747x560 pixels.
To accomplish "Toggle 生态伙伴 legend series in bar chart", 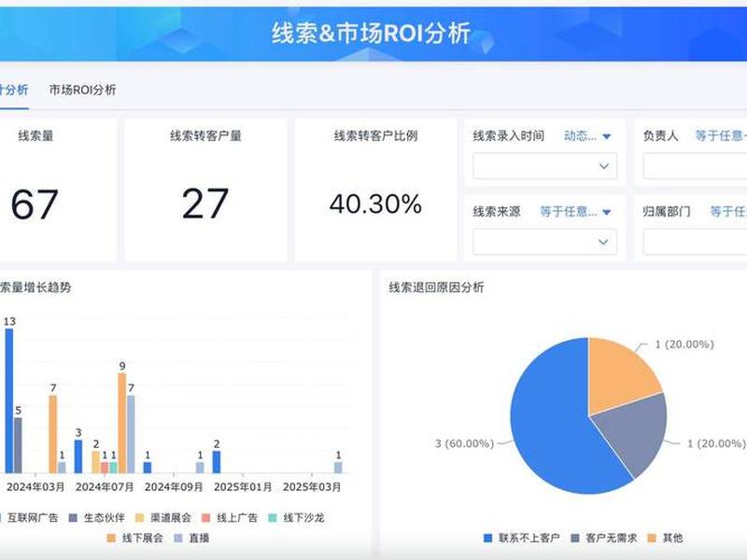I will [x=97, y=518].
